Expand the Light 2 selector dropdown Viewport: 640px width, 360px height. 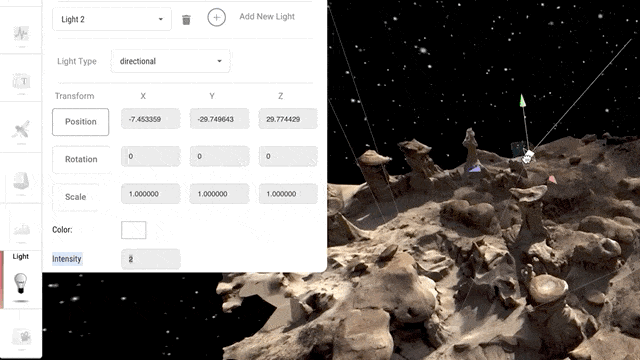point(112,19)
